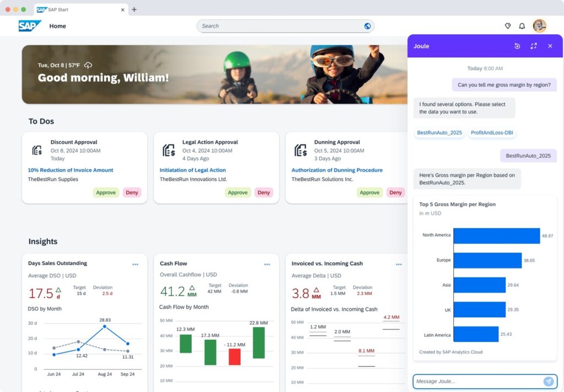
Task: Click the 22.8 MM cash flow bar
Action: 259,342
